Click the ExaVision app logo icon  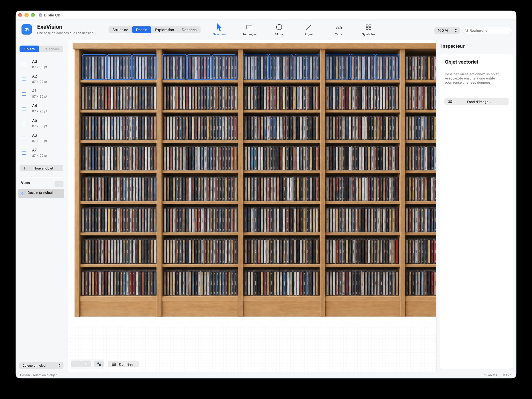click(27, 29)
